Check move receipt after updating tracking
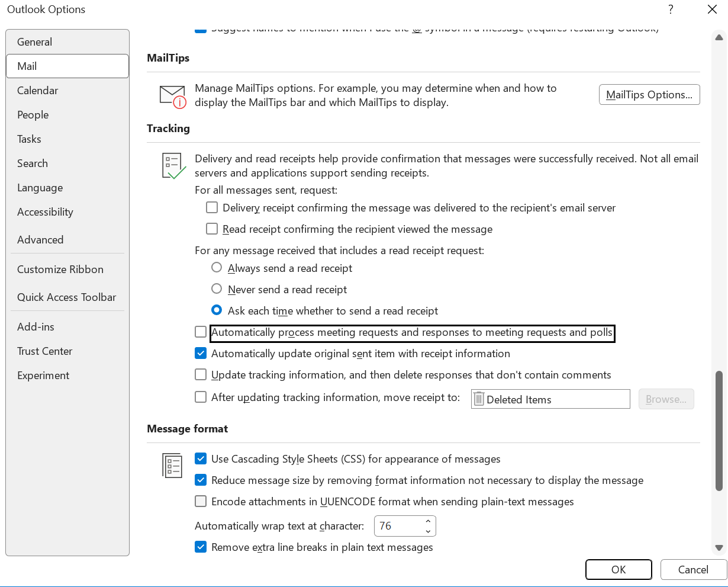The image size is (728, 587). click(201, 397)
